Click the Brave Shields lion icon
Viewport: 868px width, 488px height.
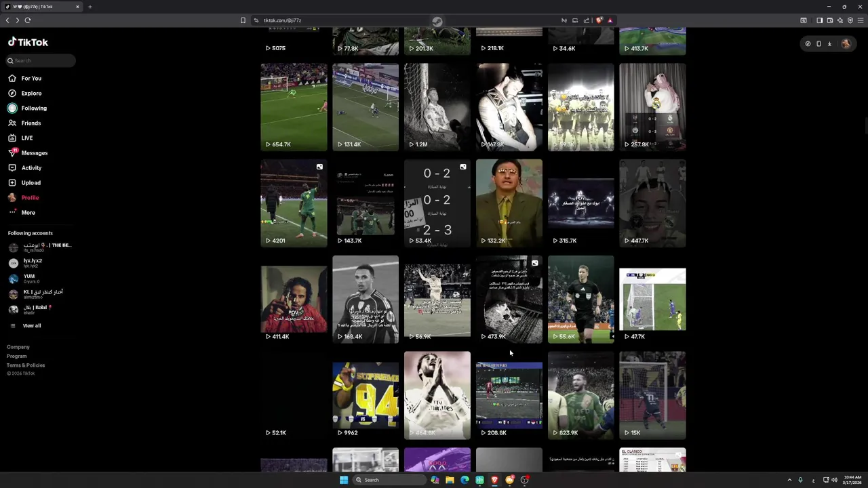point(599,20)
